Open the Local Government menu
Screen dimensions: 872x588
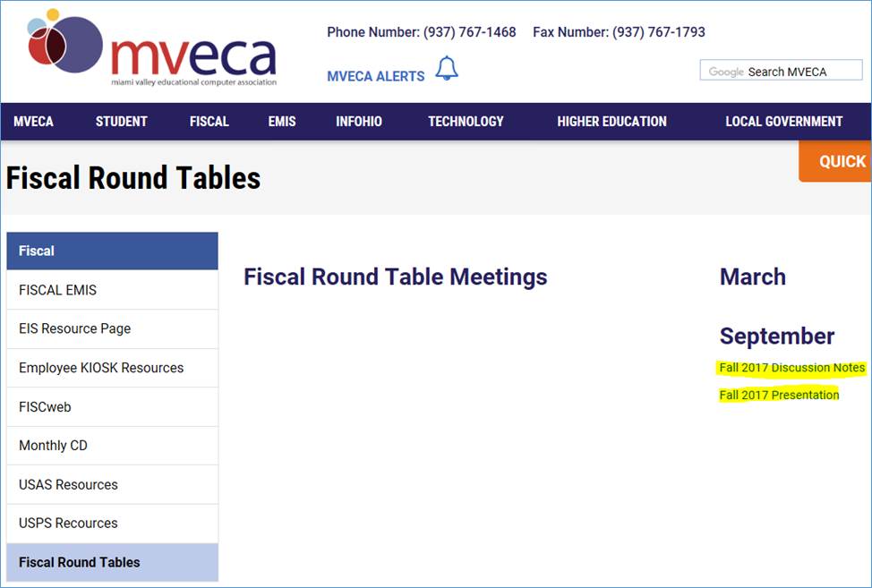tap(783, 122)
